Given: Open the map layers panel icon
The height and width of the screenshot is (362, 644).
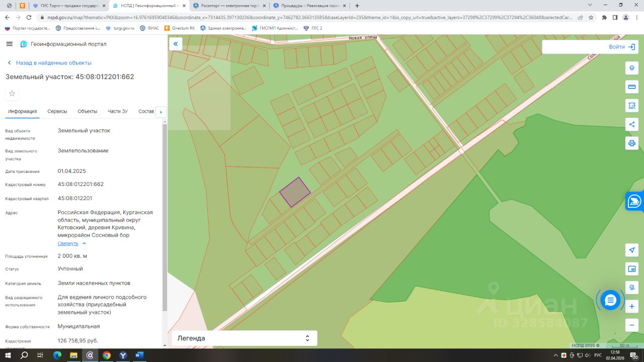Looking at the screenshot, I should [x=632, y=68].
